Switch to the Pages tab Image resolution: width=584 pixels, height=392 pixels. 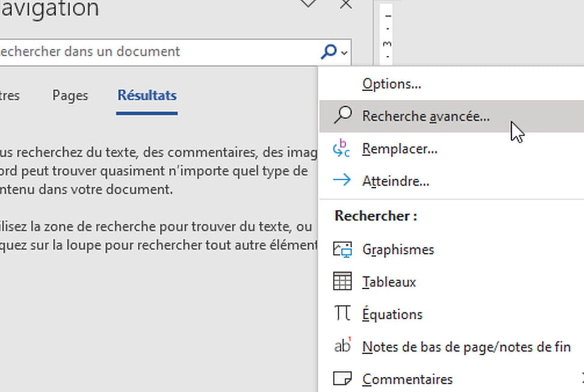[70, 95]
